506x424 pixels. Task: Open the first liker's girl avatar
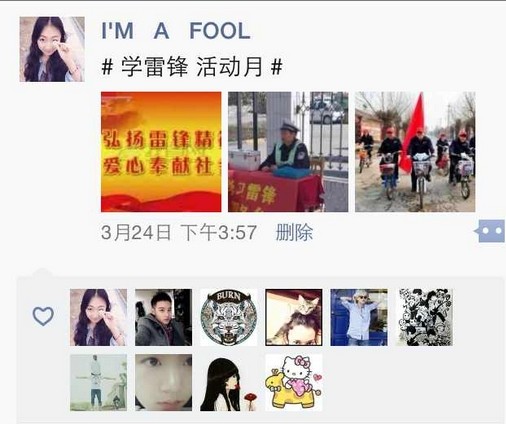[x=98, y=317]
